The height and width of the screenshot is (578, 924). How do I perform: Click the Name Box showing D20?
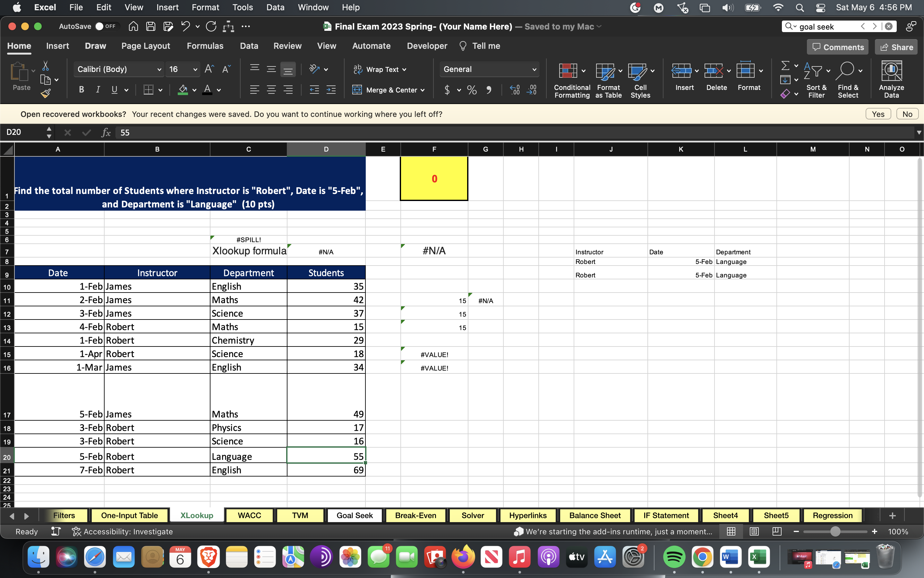click(24, 132)
